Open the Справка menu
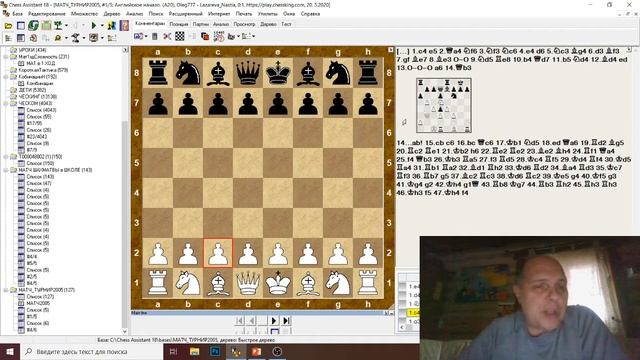 (x=310, y=13)
